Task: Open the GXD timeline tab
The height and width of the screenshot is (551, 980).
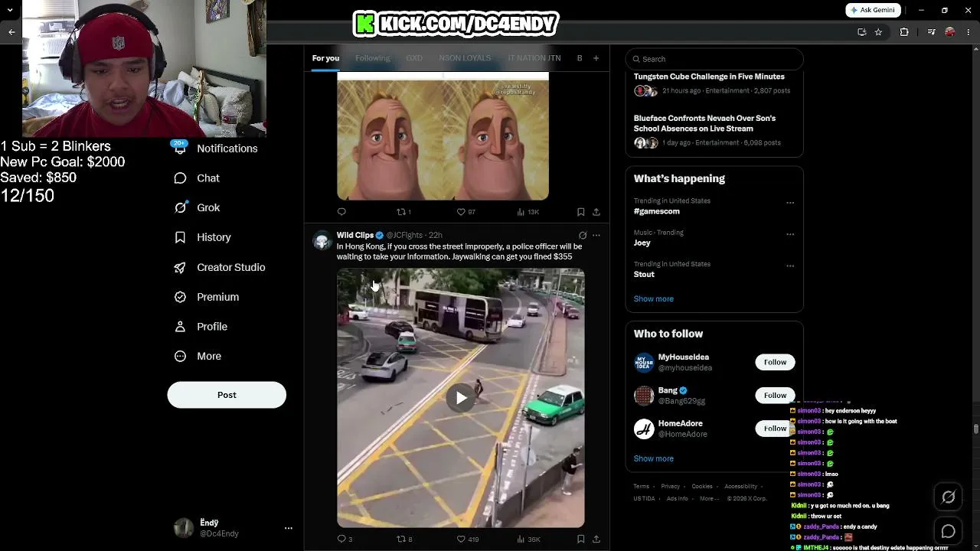Action: [x=414, y=58]
